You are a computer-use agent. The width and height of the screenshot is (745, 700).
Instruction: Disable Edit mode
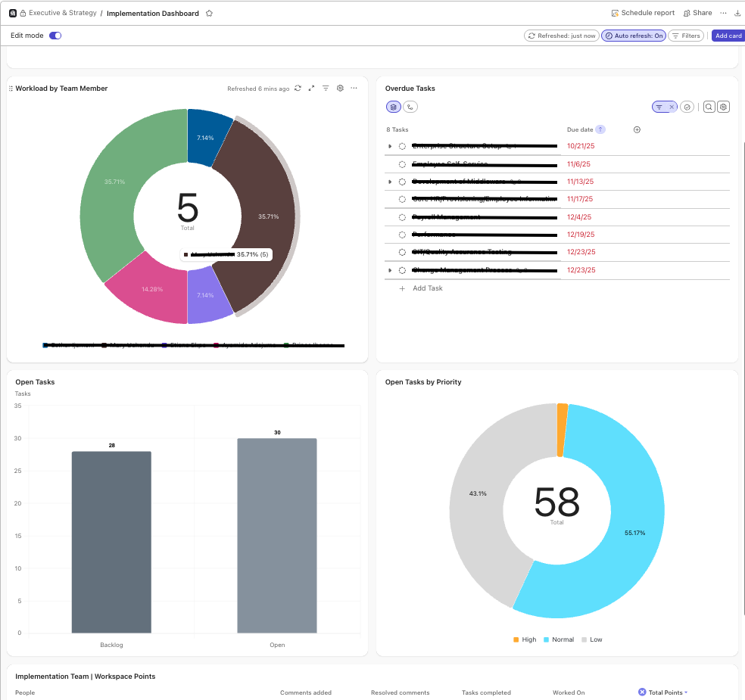(56, 36)
